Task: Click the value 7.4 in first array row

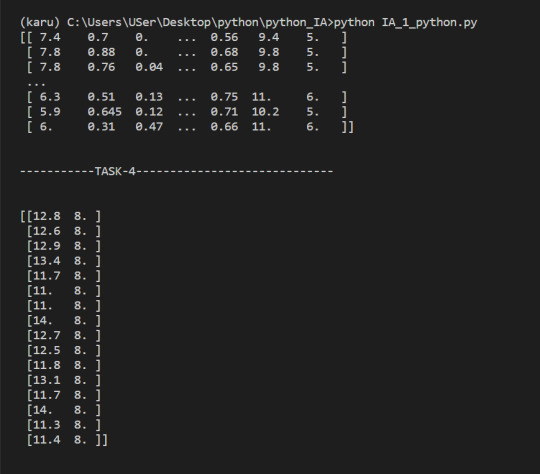Action: point(50,37)
